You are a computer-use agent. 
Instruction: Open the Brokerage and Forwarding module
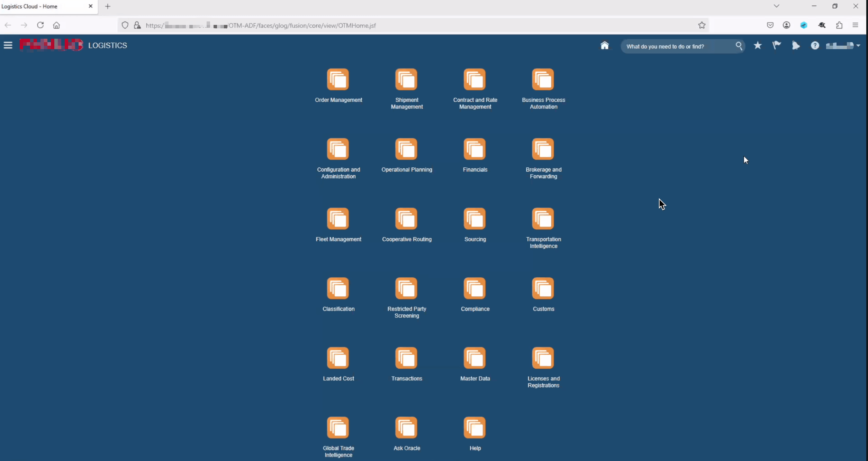click(x=543, y=149)
